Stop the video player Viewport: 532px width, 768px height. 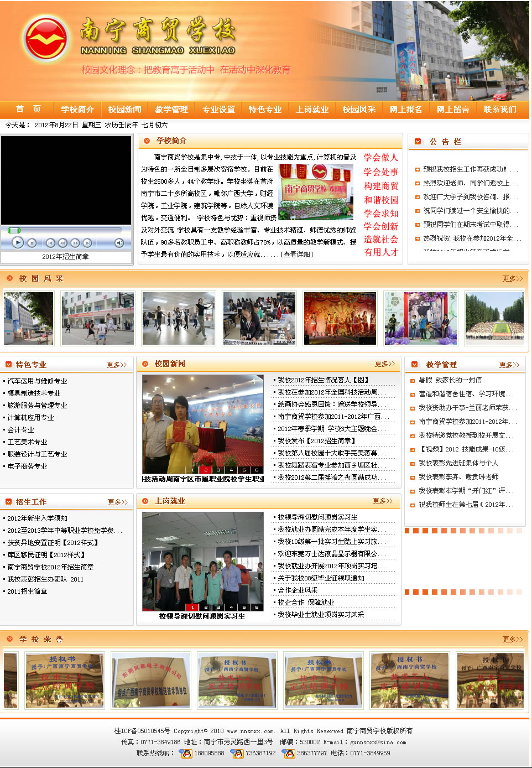point(32,243)
